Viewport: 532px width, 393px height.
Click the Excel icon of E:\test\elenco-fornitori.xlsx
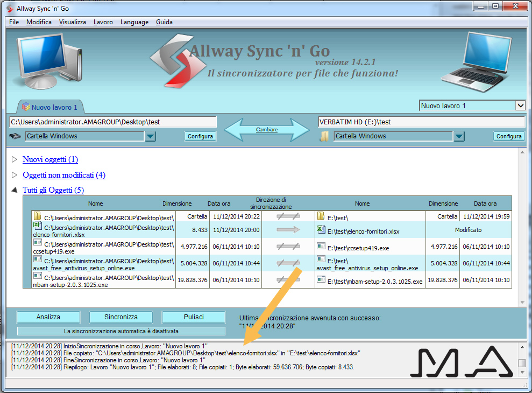[x=321, y=229]
